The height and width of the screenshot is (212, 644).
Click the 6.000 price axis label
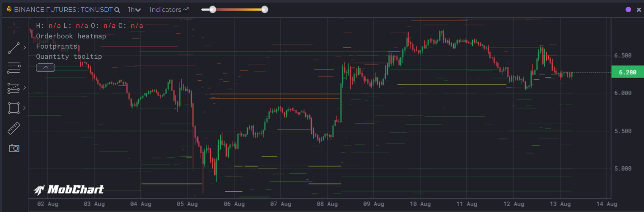[x=623, y=93]
